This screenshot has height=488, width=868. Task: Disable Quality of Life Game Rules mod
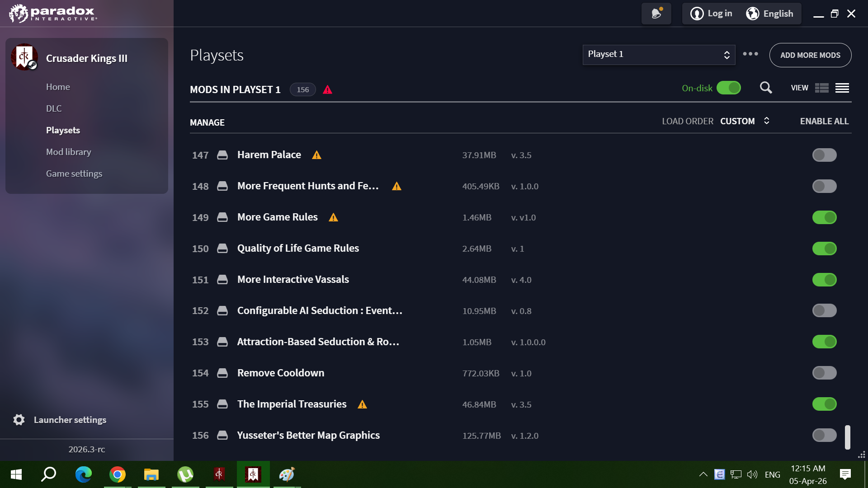(825, 249)
